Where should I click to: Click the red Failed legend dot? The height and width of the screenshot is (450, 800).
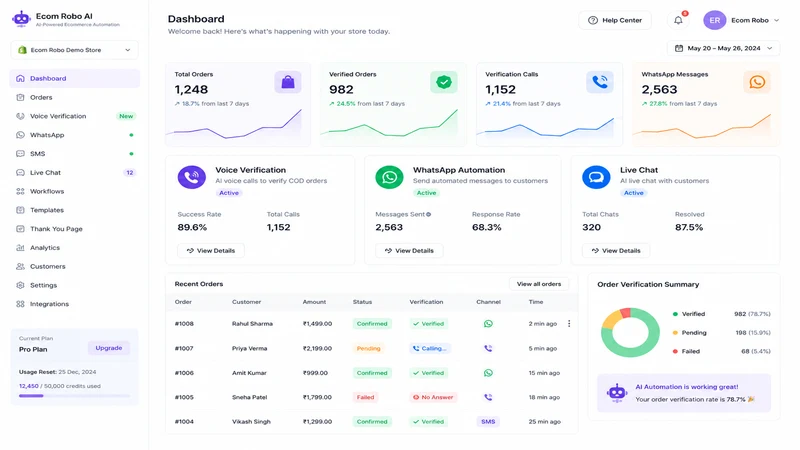tap(675, 352)
